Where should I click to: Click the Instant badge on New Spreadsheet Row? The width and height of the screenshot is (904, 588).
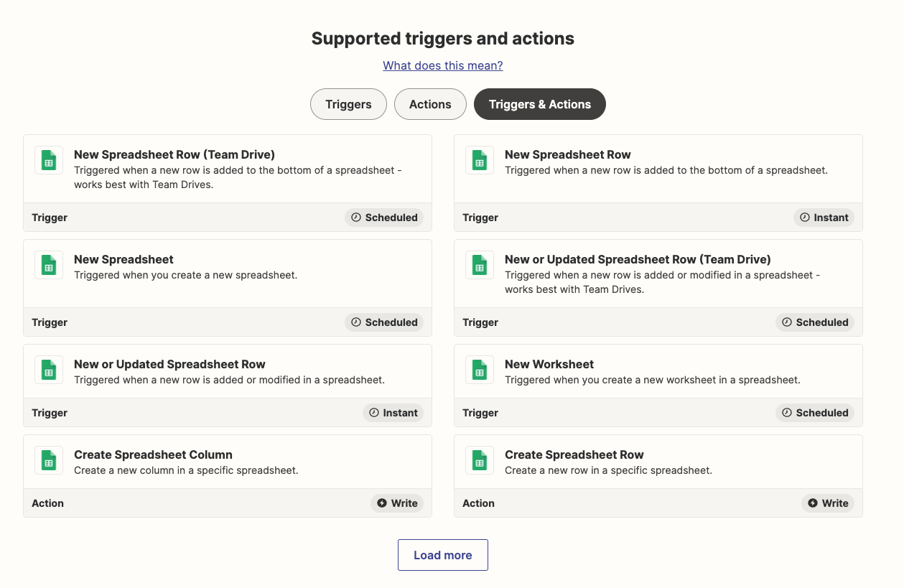pyautogui.click(x=824, y=218)
